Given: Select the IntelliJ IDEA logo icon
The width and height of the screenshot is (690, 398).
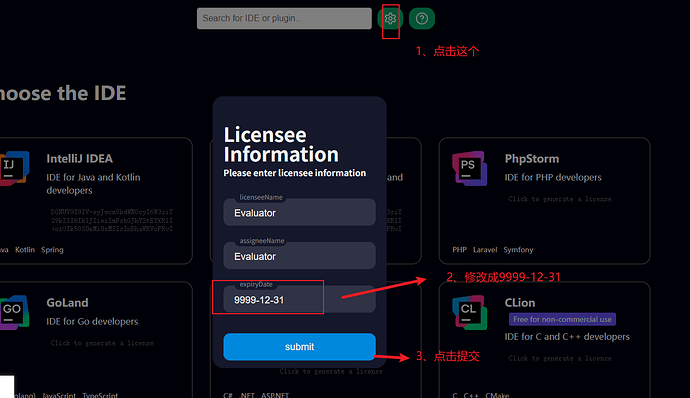Looking at the screenshot, I should point(15,168).
